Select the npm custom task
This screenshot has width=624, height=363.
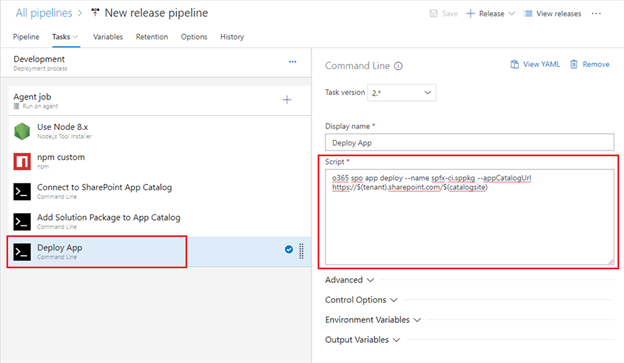pyautogui.click(x=159, y=161)
